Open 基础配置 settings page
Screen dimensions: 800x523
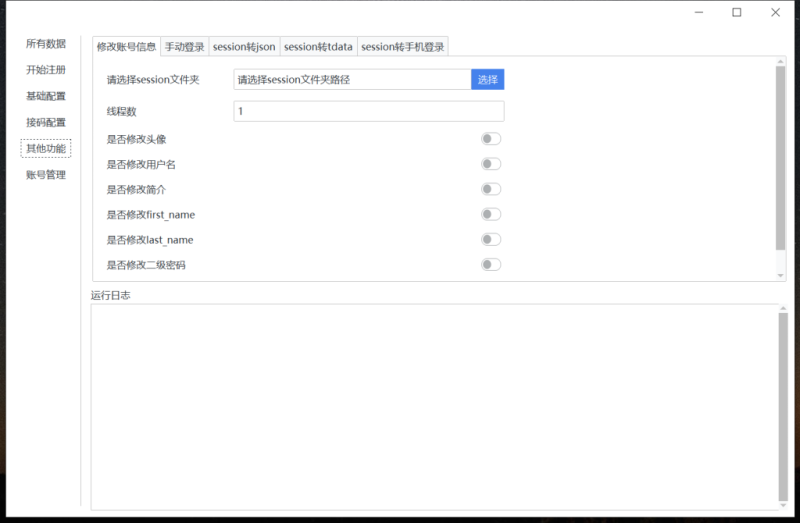[x=46, y=96]
